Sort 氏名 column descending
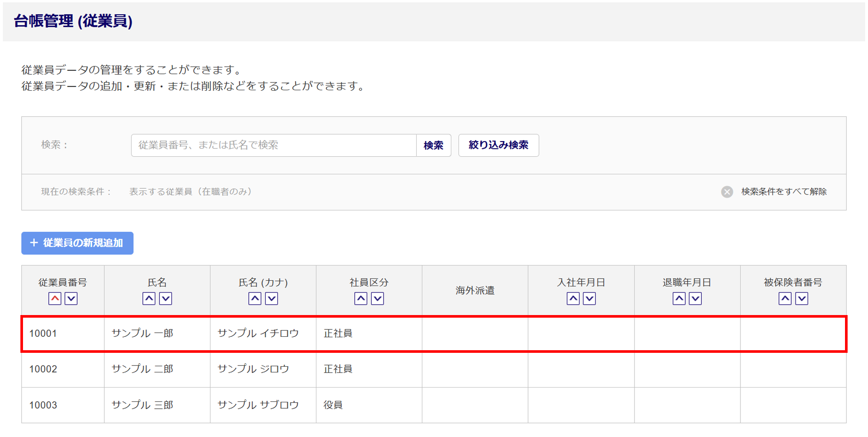 (166, 299)
